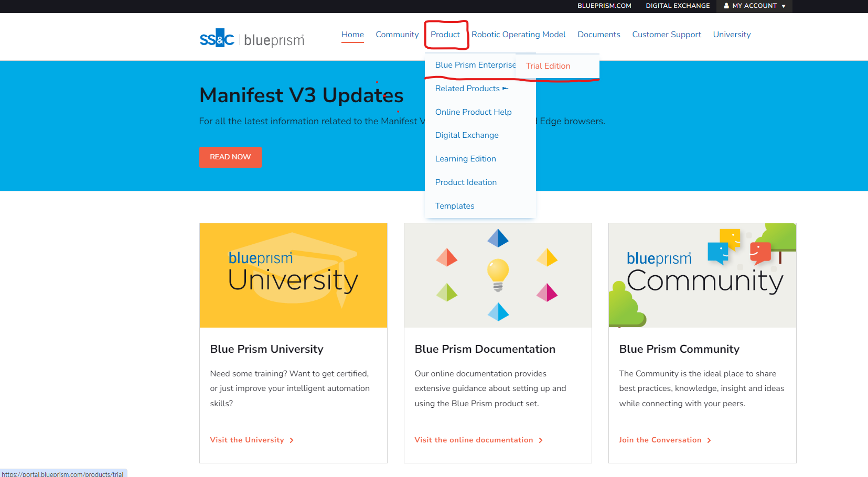The height and width of the screenshot is (477, 868).
Task: Open the University menu item
Action: 732,35
